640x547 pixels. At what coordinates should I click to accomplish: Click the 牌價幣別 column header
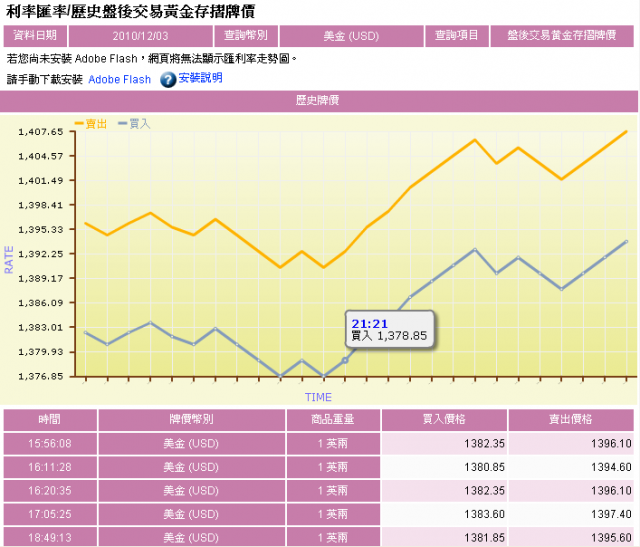191,420
